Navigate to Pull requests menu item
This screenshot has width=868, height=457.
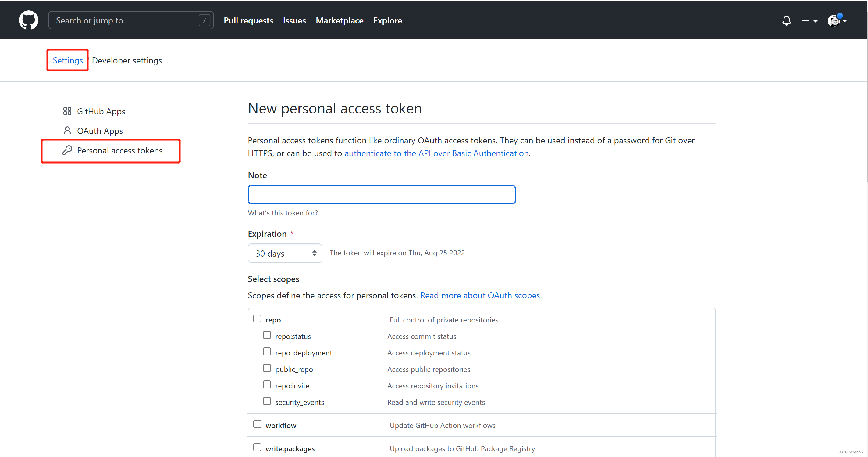249,21
